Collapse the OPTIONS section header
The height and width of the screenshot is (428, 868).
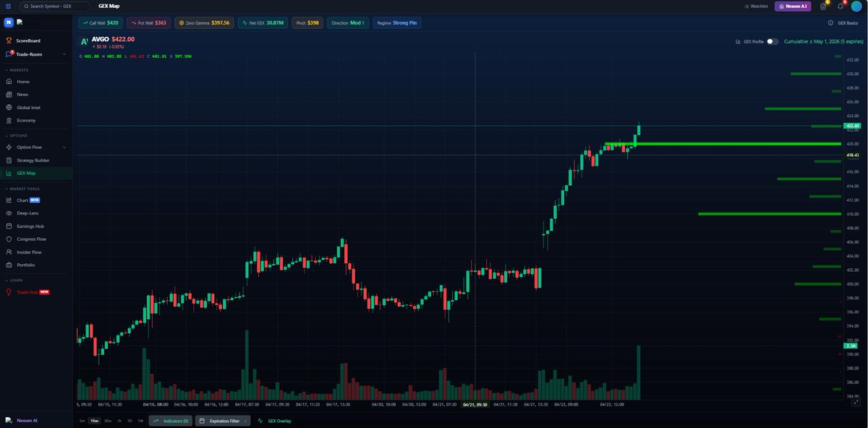coord(17,135)
